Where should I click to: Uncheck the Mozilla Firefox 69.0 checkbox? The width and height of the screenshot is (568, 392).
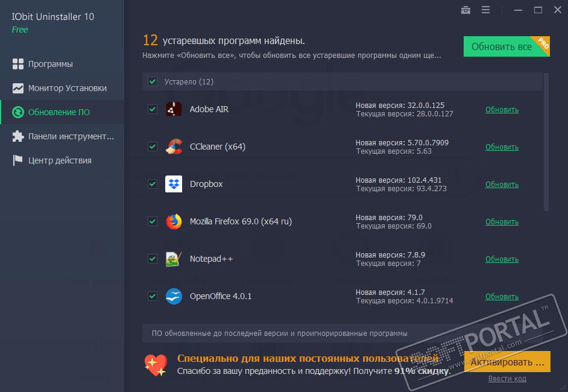click(x=153, y=221)
